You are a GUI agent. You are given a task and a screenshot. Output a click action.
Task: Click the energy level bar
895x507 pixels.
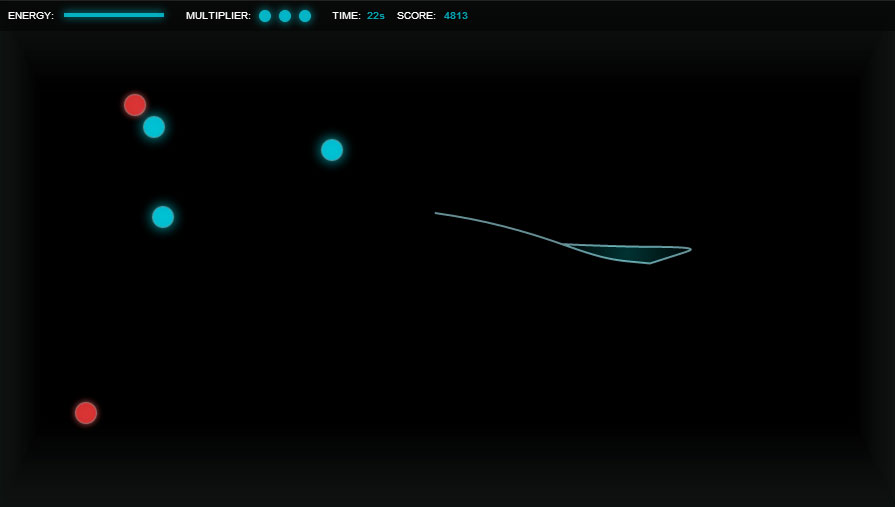point(114,15)
